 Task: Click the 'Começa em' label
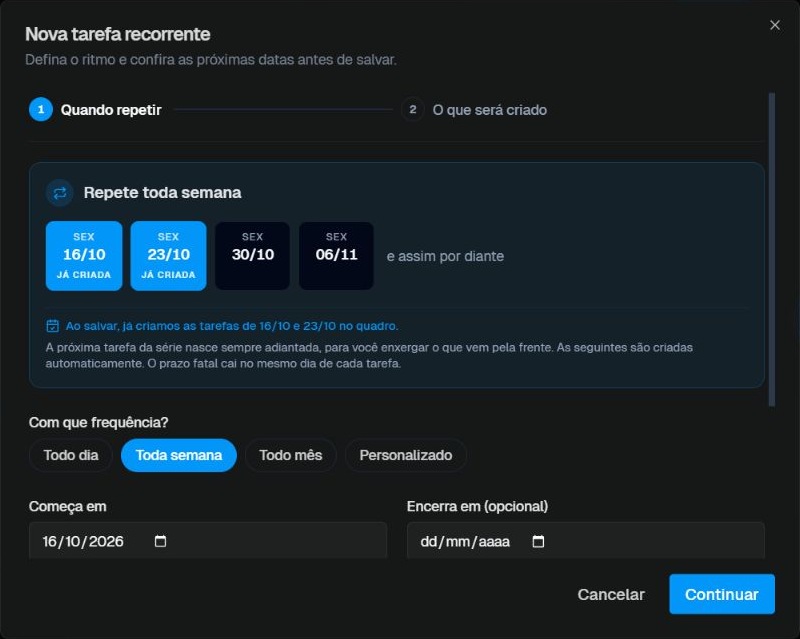67,506
